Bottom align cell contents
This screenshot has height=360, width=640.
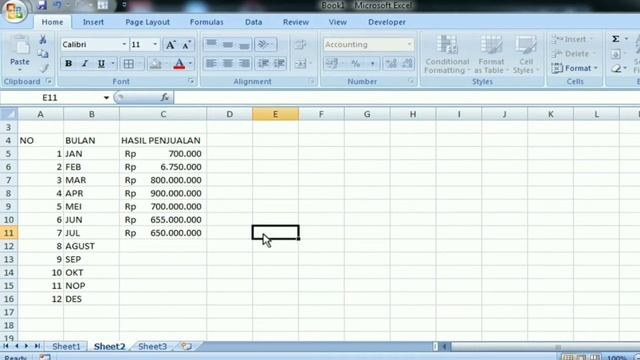(244, 44)
